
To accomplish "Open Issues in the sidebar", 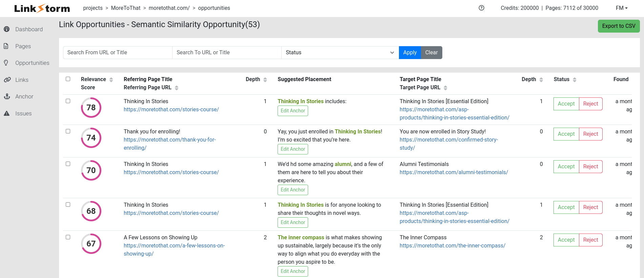I will click(23, 113).
